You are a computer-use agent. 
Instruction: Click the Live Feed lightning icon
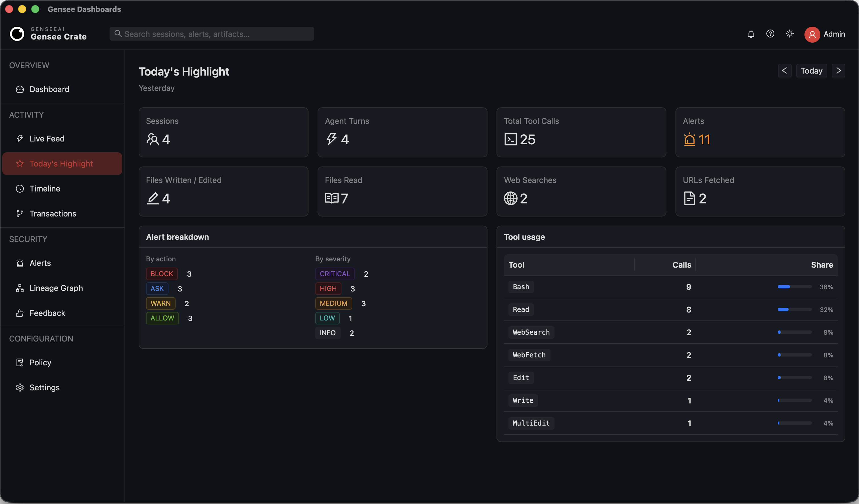20,138
